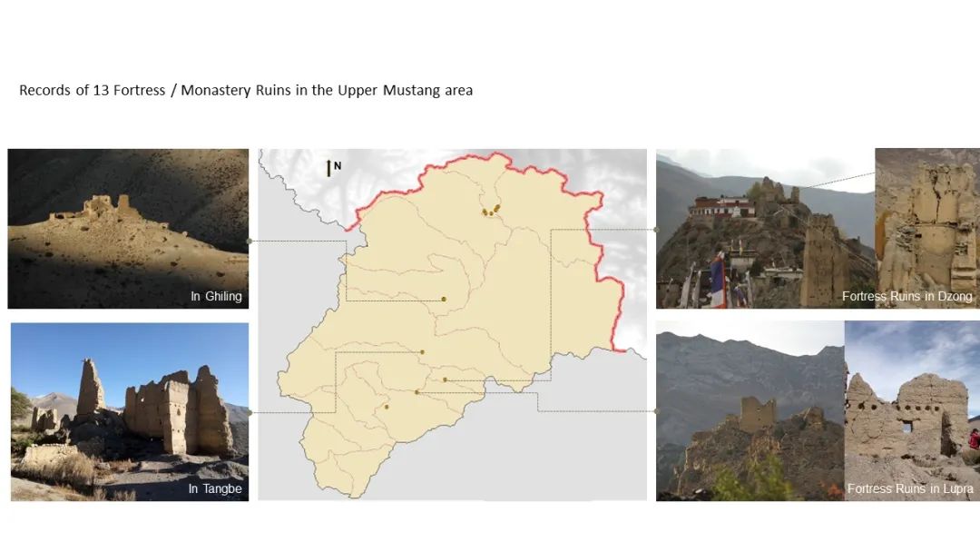Select the Ghiling location marker on the map
Screen dimensions: 980x552
pyautogui.click(x=444, y=300)
